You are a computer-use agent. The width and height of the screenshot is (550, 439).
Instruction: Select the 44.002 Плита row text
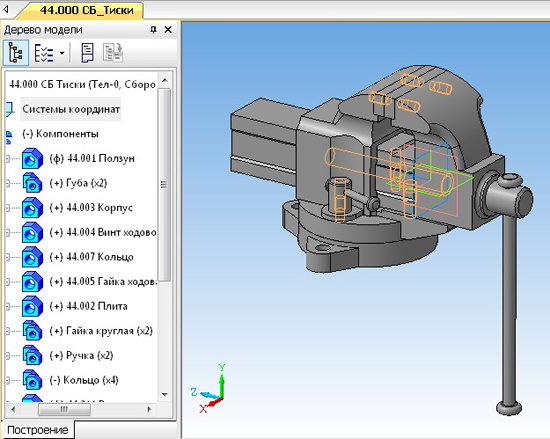click(x=88, y=306)
